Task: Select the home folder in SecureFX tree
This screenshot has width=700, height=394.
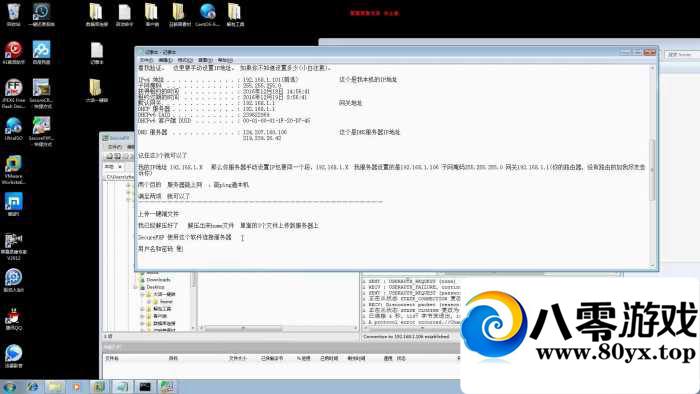Action: (166, 302)
